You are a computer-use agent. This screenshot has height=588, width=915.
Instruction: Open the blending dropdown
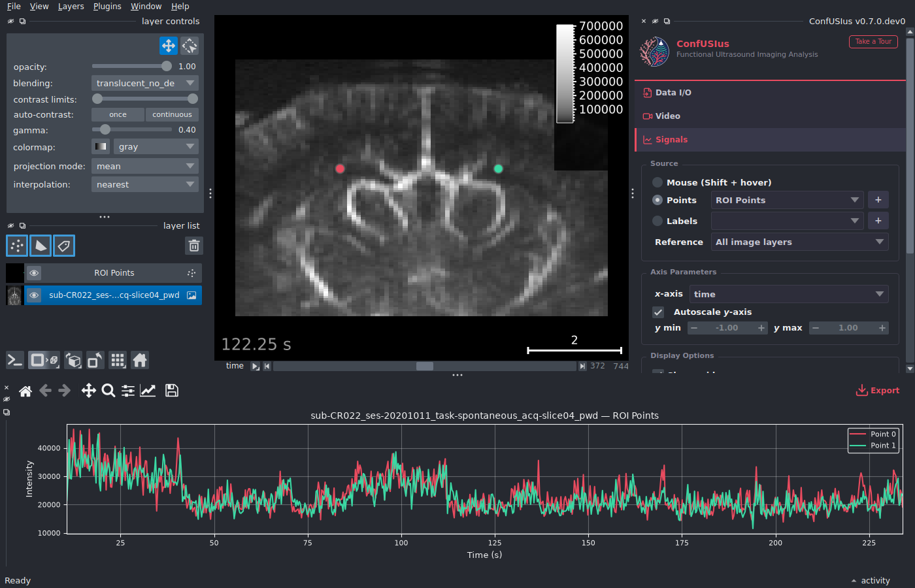(x=144, y=83)
